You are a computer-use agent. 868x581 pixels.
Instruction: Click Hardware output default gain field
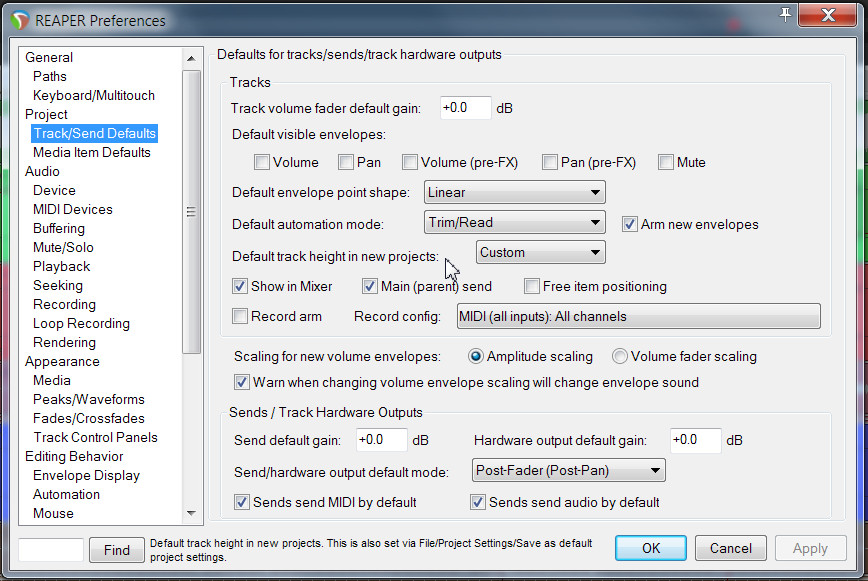point(695,440)
